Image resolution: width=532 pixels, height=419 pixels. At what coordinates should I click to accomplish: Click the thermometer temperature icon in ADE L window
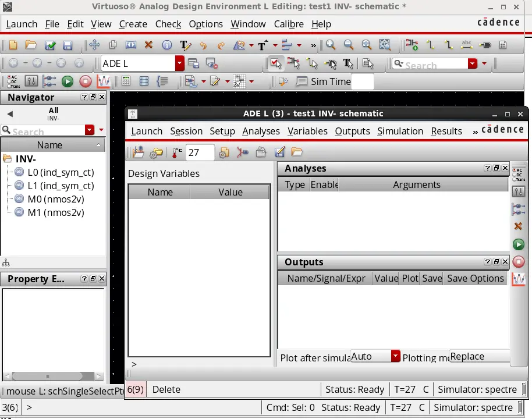177,152
